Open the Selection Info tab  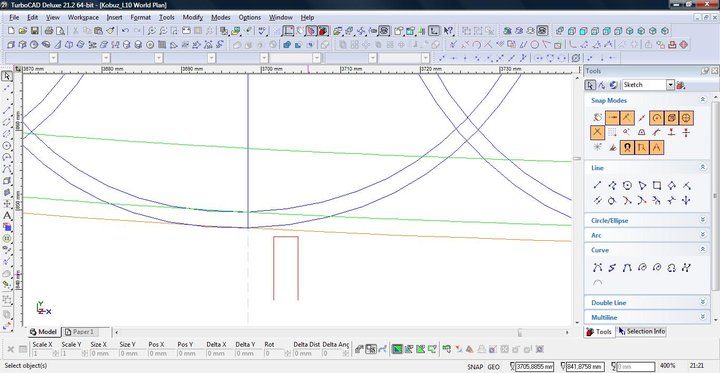click(642, 331)
